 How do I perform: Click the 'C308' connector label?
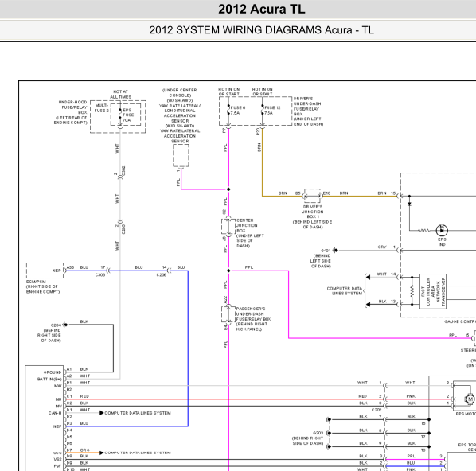coord(100,275)
